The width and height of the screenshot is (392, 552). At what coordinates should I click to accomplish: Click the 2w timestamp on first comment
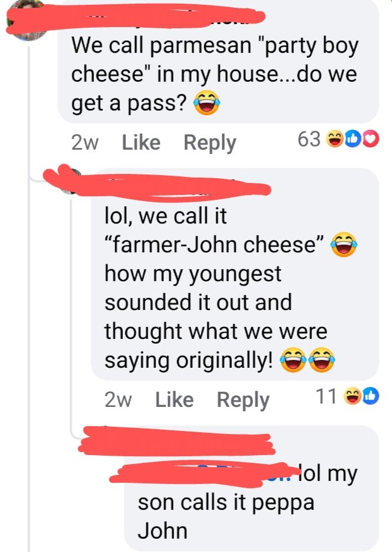click(x=85, y=143)
